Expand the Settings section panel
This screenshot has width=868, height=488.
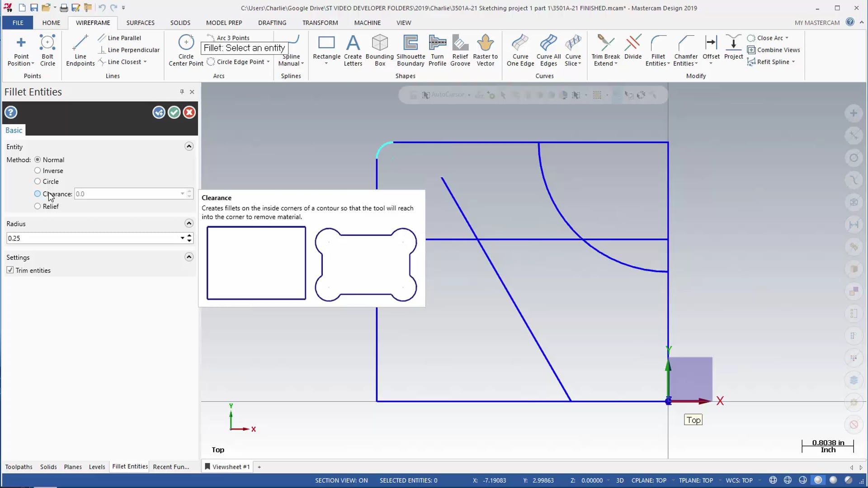click(189, 258)
